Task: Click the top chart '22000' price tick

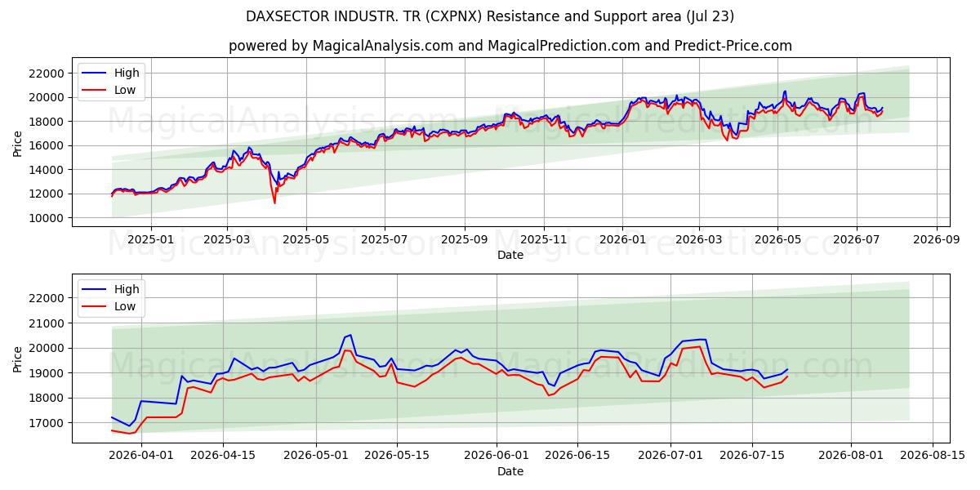Action: (x=48, y=73)
